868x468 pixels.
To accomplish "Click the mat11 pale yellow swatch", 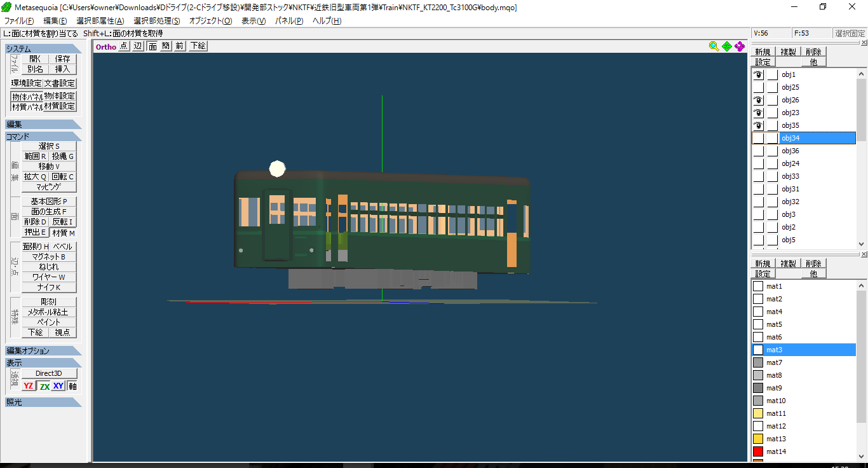I will click(x=758, y=413).
